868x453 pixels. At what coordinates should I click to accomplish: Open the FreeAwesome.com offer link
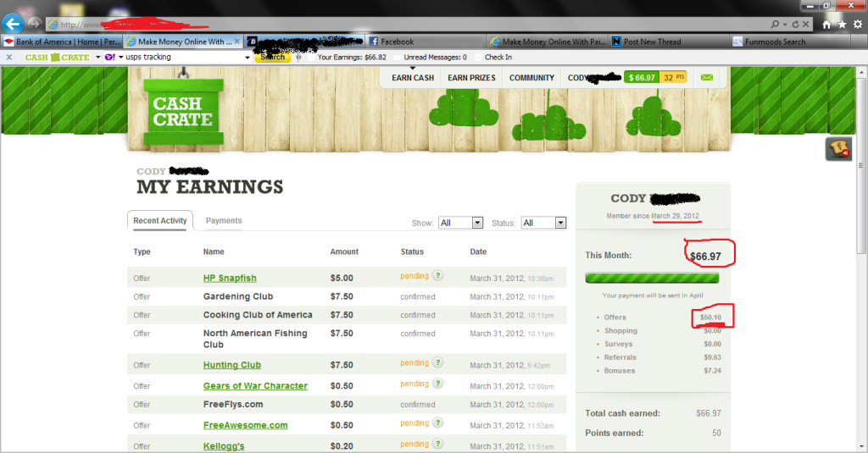(245, 425)
